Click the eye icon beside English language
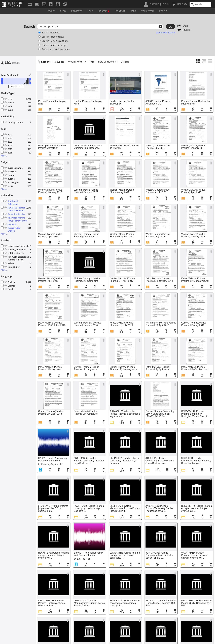This screenshot has width=215, height=644. point(6,282)
